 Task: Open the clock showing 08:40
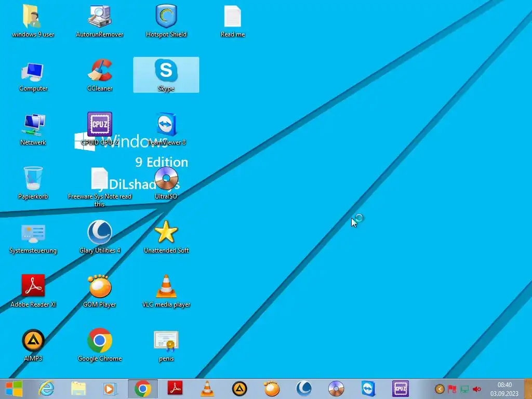504,389
